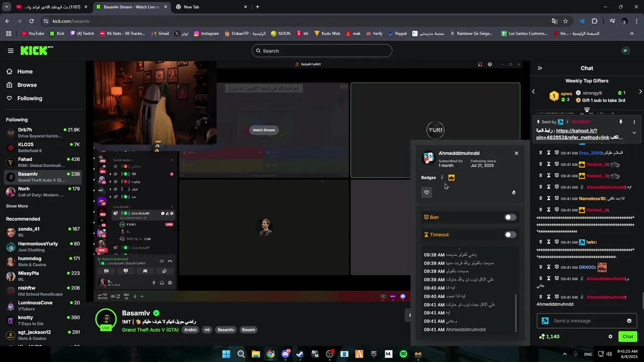Go to next Weekly Top Gifters slide
Screen dimensions: 644x362
coord(640,92)
